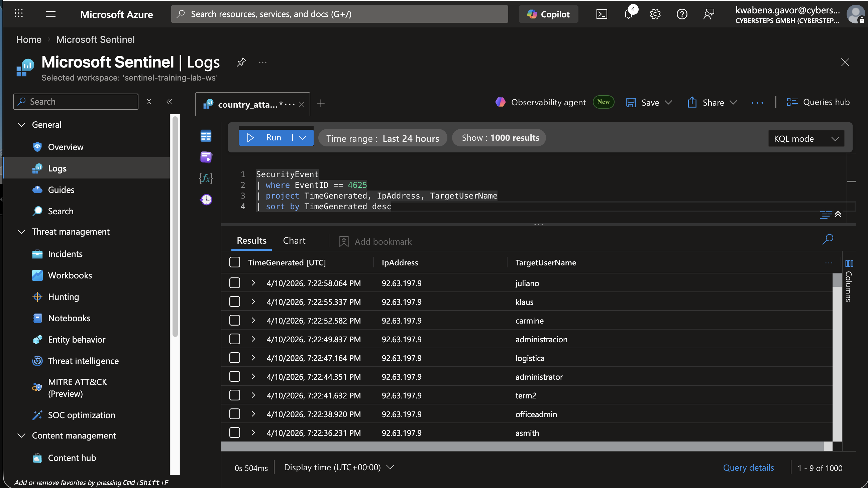Run the query
The width and height of the screenshot is (868, 488).
point(265,138)
